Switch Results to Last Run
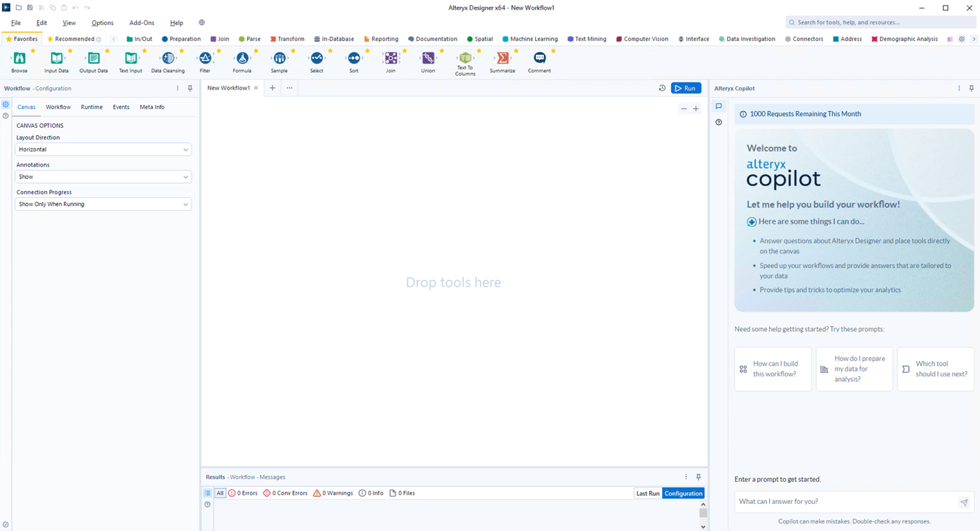The image size is (980, 531). coord(648,494)
